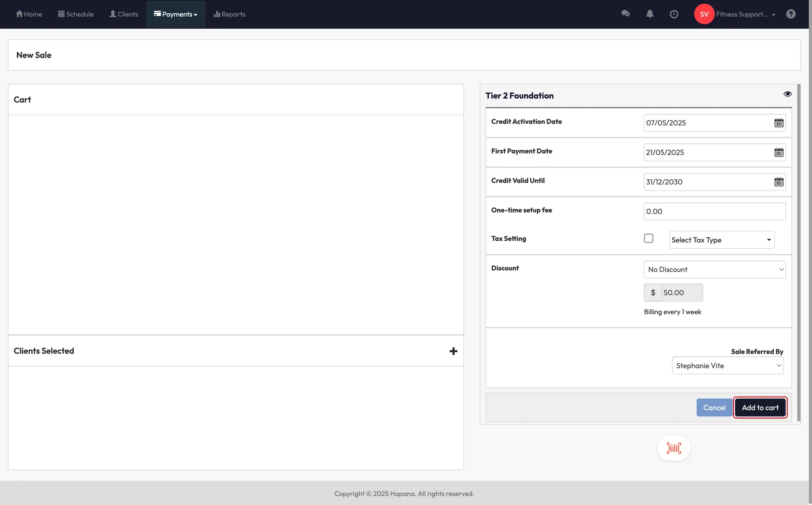
Task: Add a client with plus icon
Action: (453, 351)
